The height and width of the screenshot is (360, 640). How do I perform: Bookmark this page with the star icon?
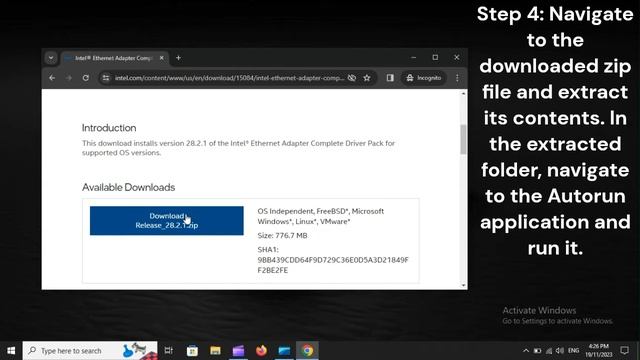[367, 78]
